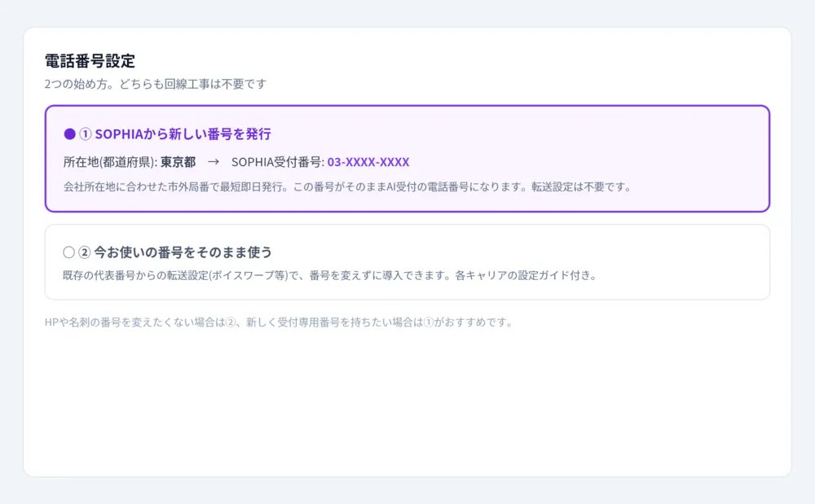This screenshot has height=504, width=815.
Task: Click the footer note starting 'HPや名刺の番号'
Action: (279, 322)
